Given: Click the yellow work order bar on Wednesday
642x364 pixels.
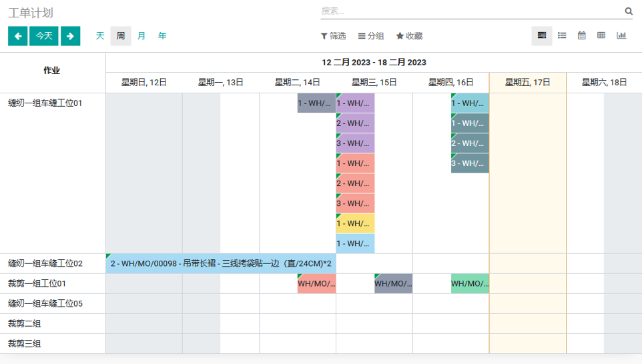Looking at the screenshot, I should pyautogui.click(x=355, y=223).
